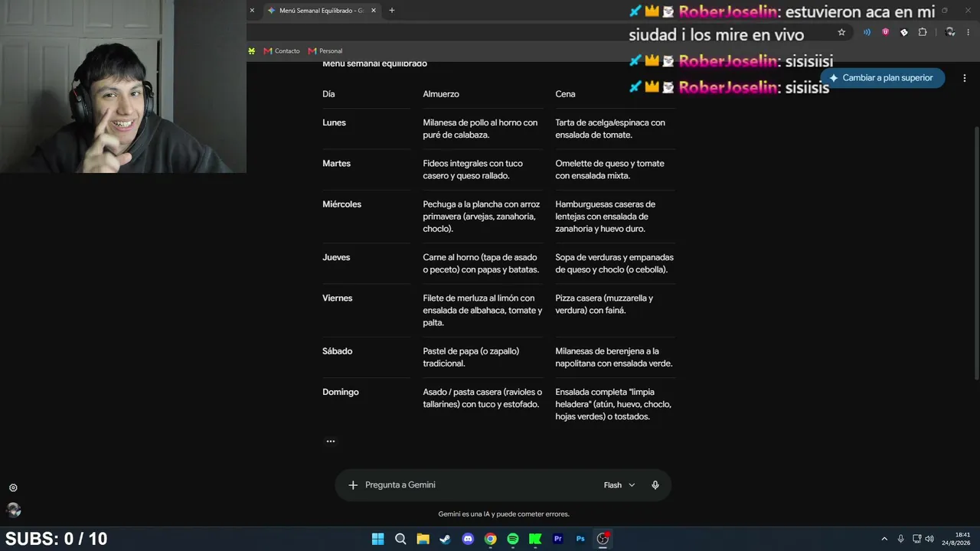
Task: Open the Extensions puzzle icon menu
Action: [923, 32]
